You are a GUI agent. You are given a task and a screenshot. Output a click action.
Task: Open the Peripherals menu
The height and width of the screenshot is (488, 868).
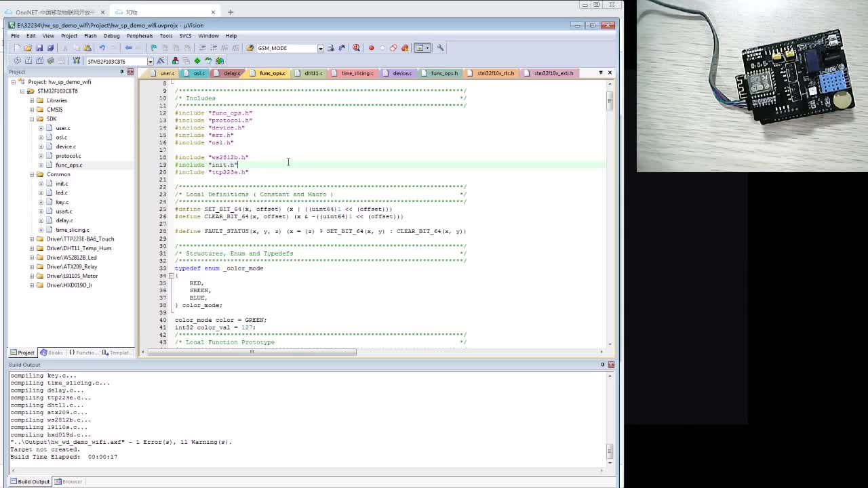tap(139, 36)
